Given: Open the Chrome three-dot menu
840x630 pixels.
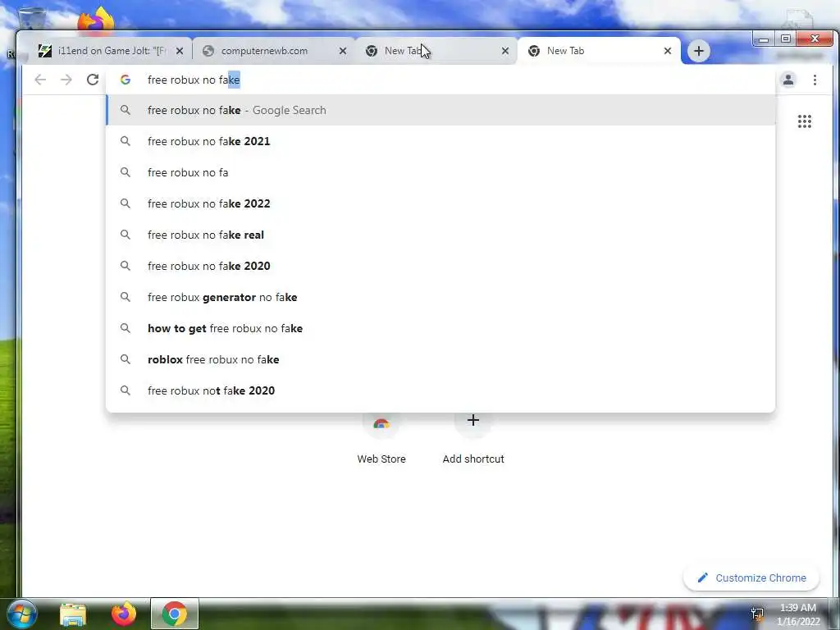Looking at the screenshot, I should (x=815, y=80).
